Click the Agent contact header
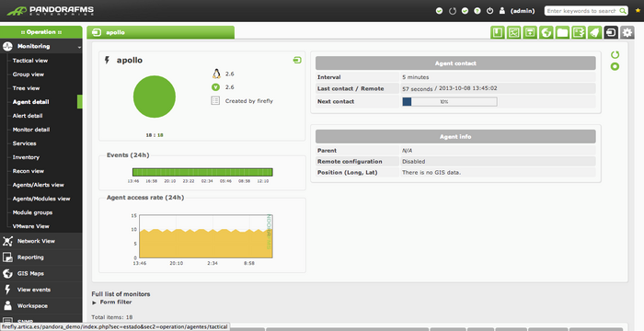Image resolution: width=644 pixels, height=331 pixels. [455, 63]
